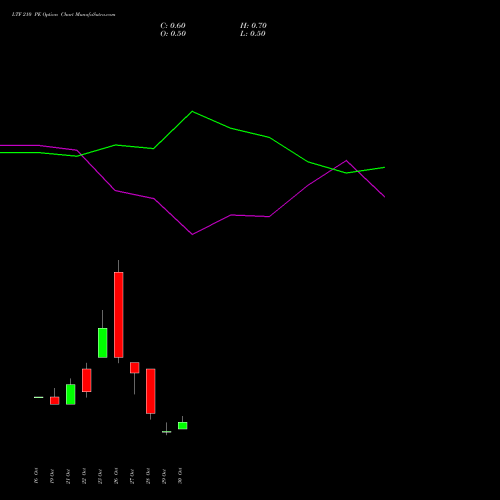
Task: Select the green candle above 23 Oct
Action: tap(103, 343)
